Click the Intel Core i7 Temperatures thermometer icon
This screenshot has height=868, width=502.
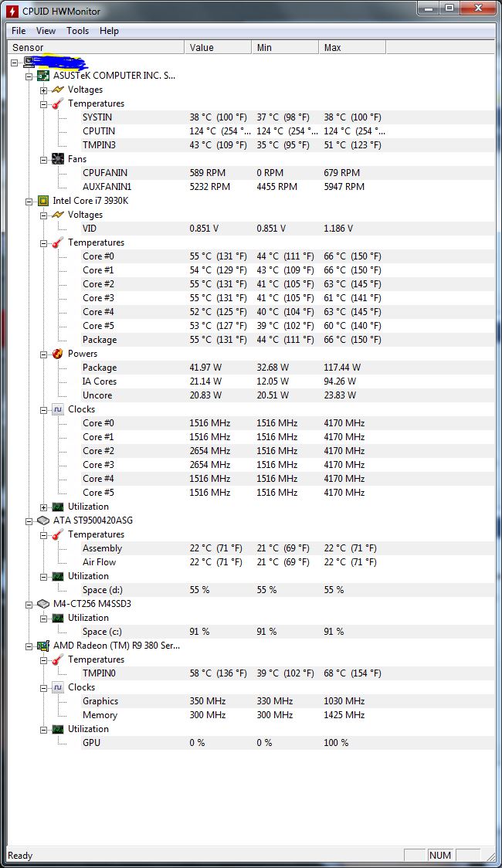[x=58, y=242]
